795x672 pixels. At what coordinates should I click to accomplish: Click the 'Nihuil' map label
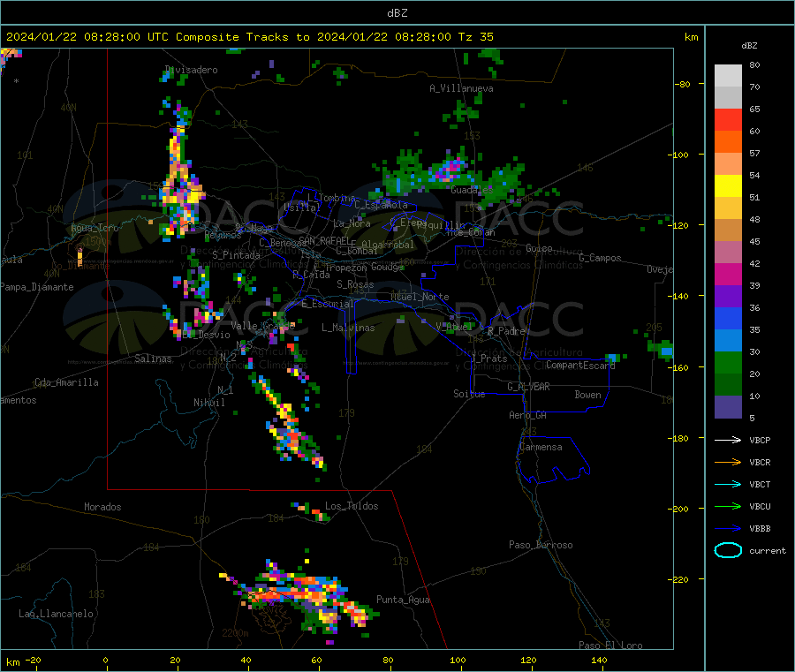tap(209, 403)
